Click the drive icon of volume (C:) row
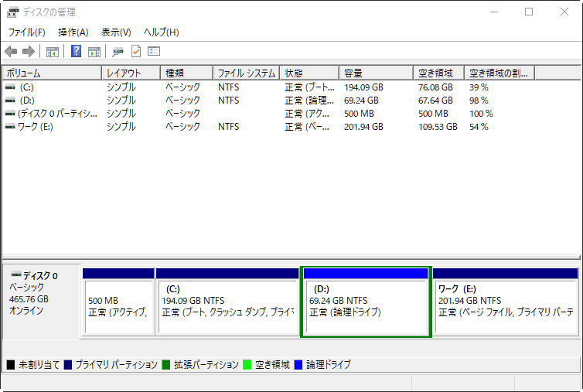The height and width of the screenshot is (392, 583). pos(10,87)
